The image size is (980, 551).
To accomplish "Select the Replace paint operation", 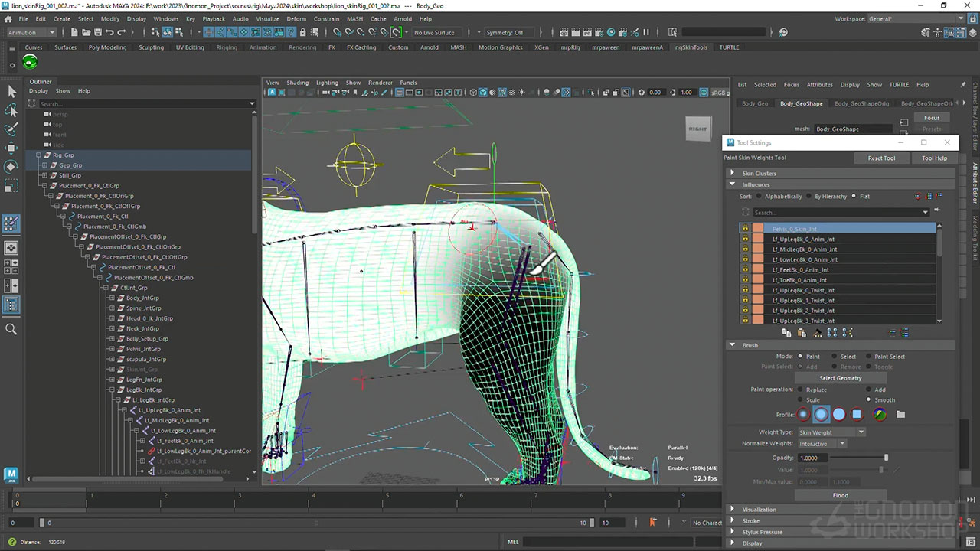I will [801, 390].
